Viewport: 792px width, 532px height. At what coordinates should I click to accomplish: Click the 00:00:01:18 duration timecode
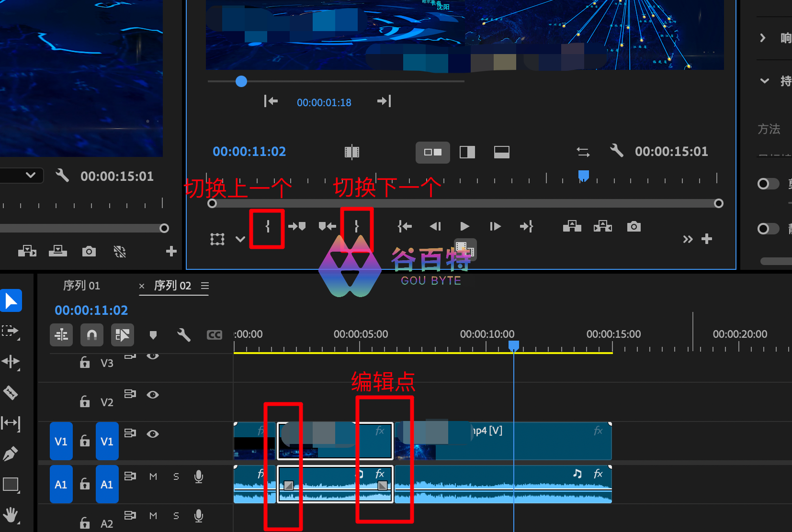pyautogui.click(x=324, y=102)
